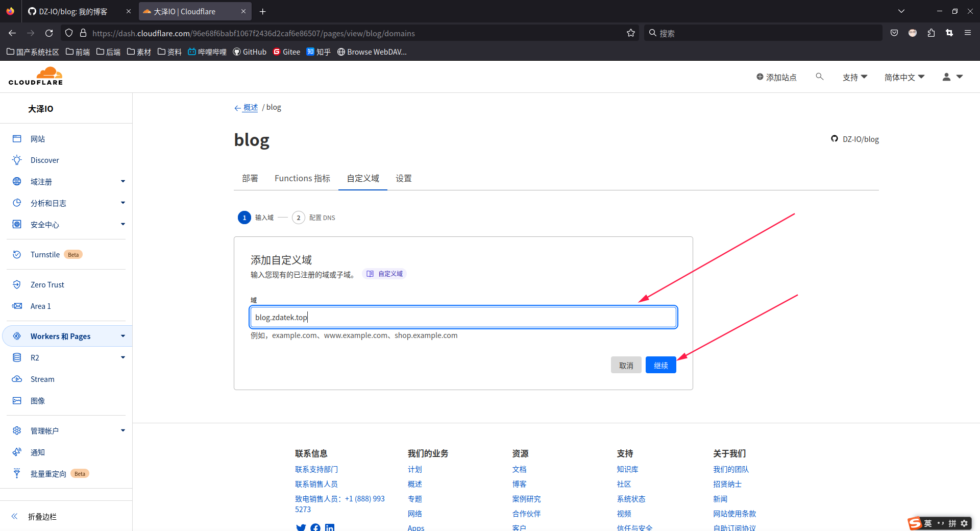Open Stream from the sidebar
The image size is (980, 531).
[x=43, y=379]
